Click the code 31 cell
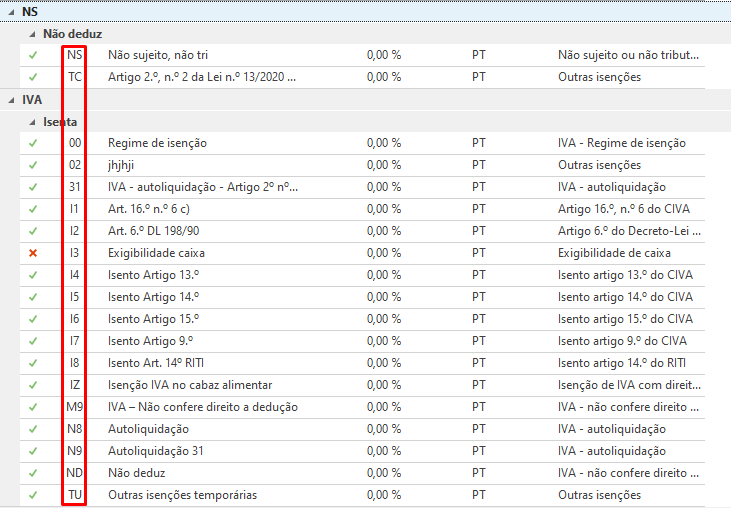The width and height of the screenshot is (731, 508). coord(75,187)
